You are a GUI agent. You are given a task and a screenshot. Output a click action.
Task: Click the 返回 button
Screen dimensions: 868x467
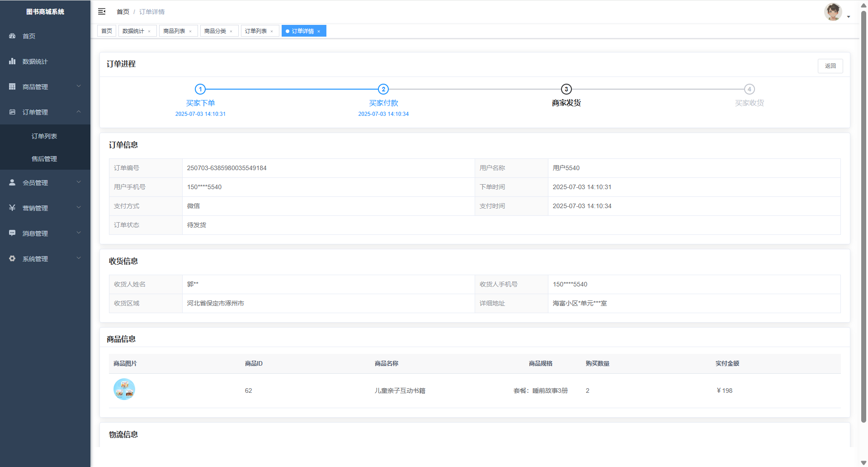[830, 66]
